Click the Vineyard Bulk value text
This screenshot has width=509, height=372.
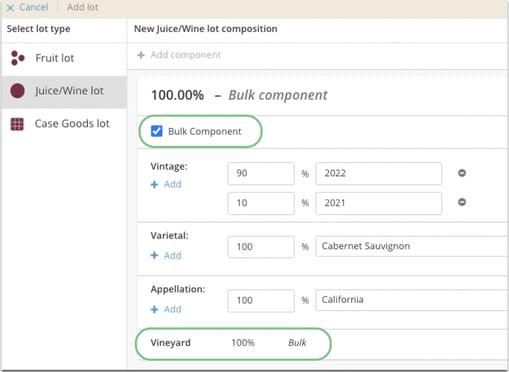[297, 343]
